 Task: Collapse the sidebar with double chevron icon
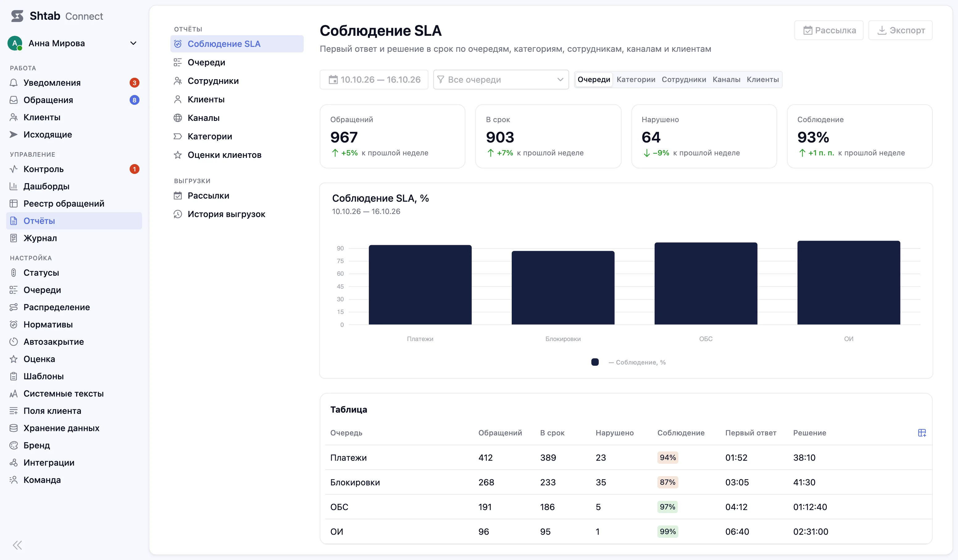[18, 545]
